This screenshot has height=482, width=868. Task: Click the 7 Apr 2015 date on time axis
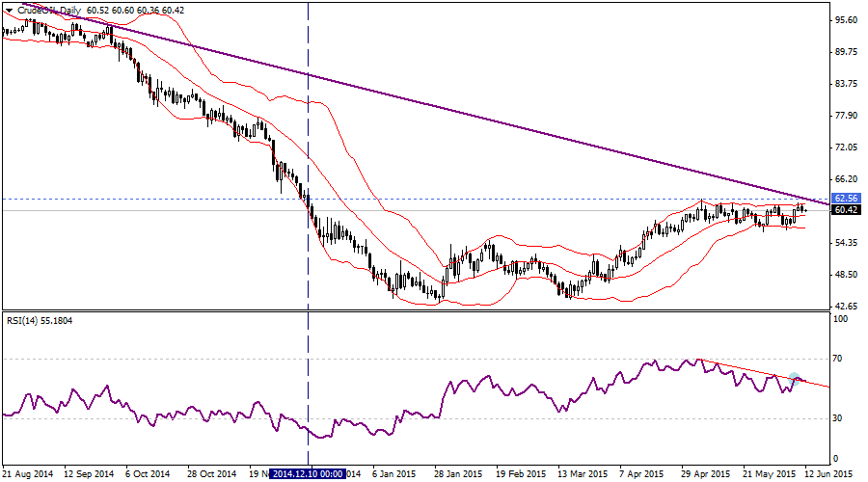click(641, 474)
